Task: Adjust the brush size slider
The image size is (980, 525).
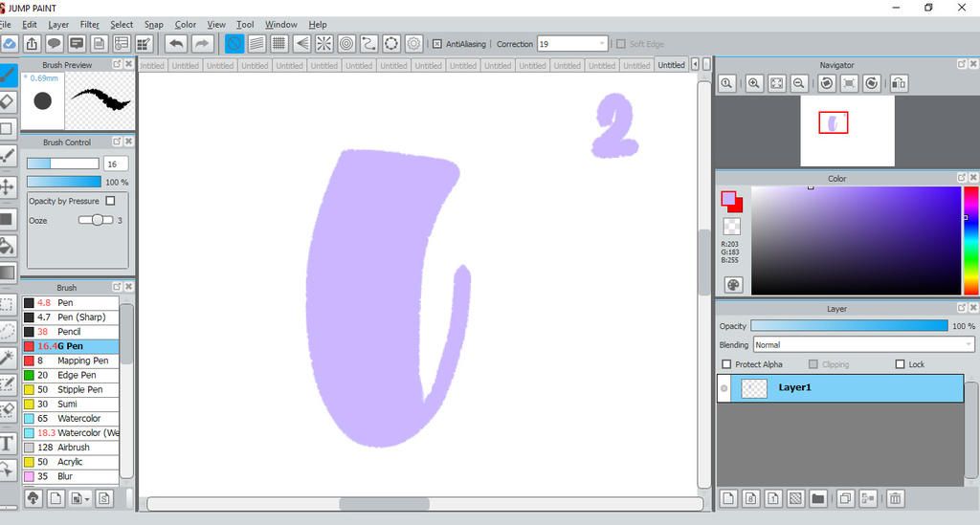Action: (62, 164)
